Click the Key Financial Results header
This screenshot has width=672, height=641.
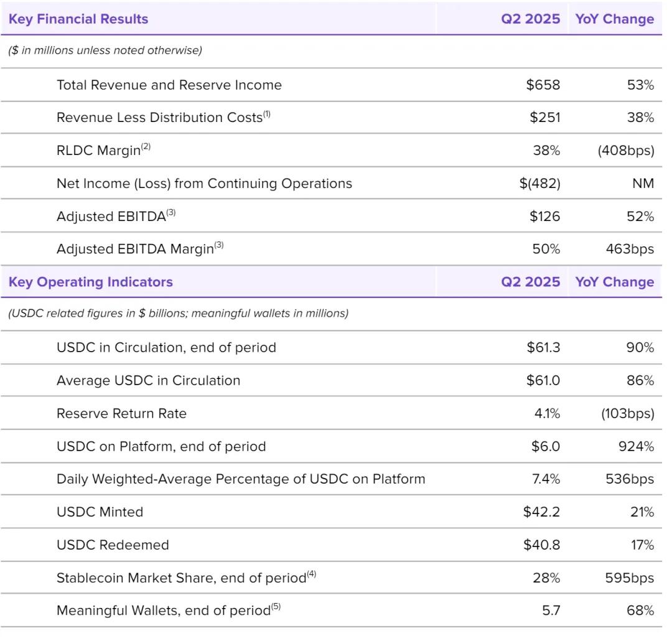[78, 19]
